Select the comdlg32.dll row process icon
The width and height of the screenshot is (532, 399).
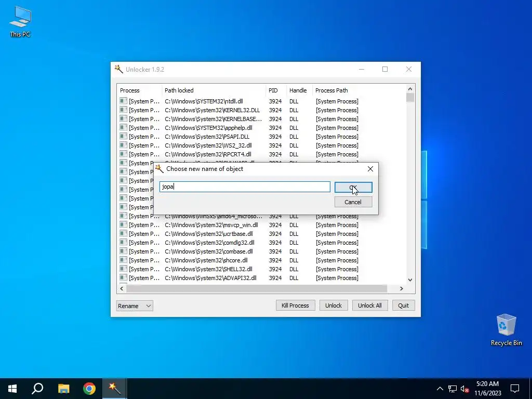[123, 242]
